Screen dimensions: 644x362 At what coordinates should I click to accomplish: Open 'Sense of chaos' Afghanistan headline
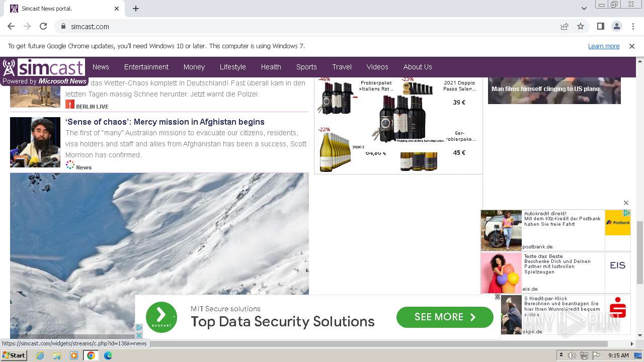(165, 122)
